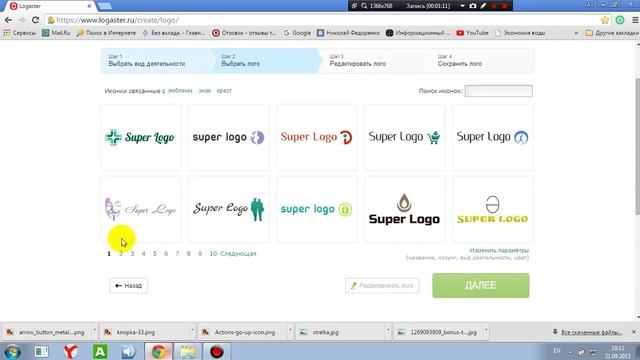
Task: Bookmark page with the star icon
Action: pyautogui.click(x=604, y=20)
